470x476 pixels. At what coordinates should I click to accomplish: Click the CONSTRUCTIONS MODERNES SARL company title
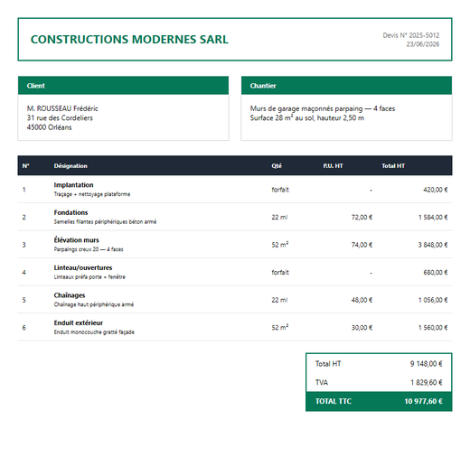click(129, 40)
